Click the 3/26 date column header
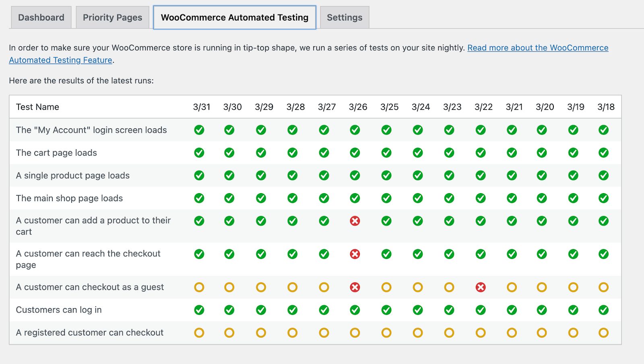Viewport: 644px width, 364px height. coord(358,107)
